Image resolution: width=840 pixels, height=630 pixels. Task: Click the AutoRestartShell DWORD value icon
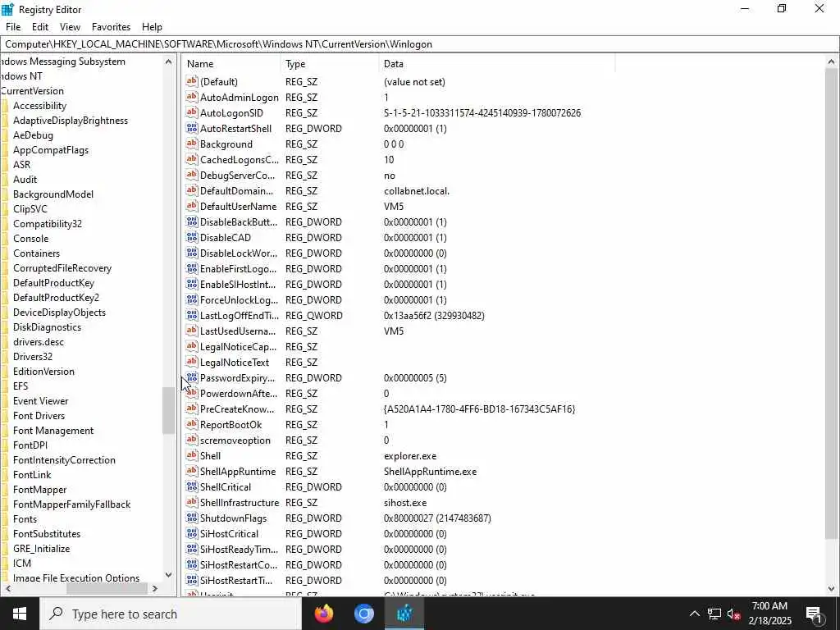click(x=191, y=128)
